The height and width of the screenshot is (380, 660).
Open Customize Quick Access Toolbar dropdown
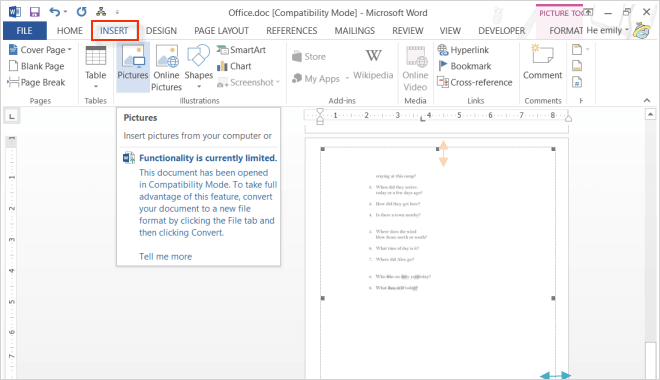(x=117, y=13)
